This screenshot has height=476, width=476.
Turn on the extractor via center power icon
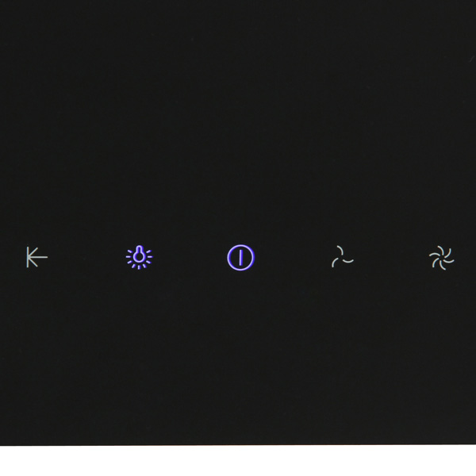pyautogui.click(x=240, y=257)
